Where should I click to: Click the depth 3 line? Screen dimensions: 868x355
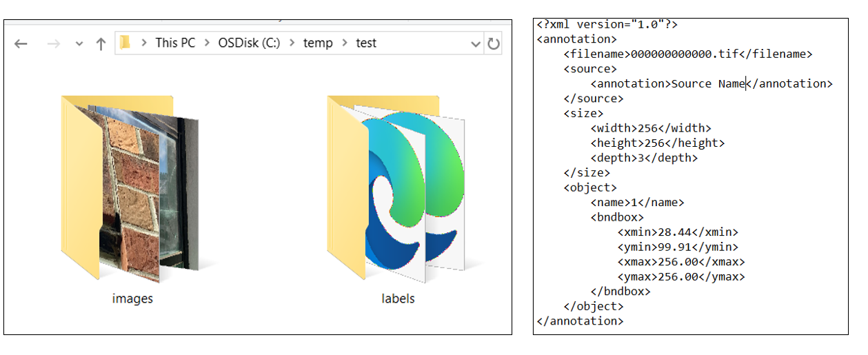(x=643, y=158)
